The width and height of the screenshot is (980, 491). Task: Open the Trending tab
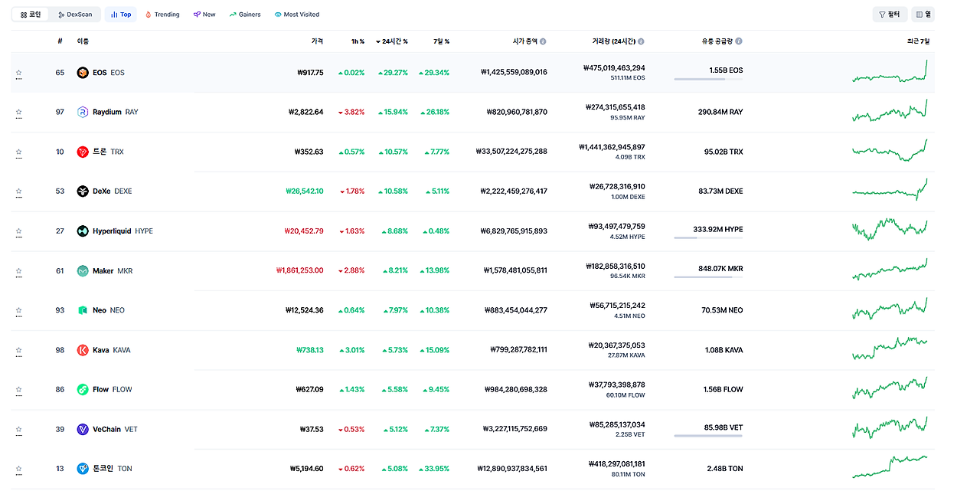[x=162, y=15]
